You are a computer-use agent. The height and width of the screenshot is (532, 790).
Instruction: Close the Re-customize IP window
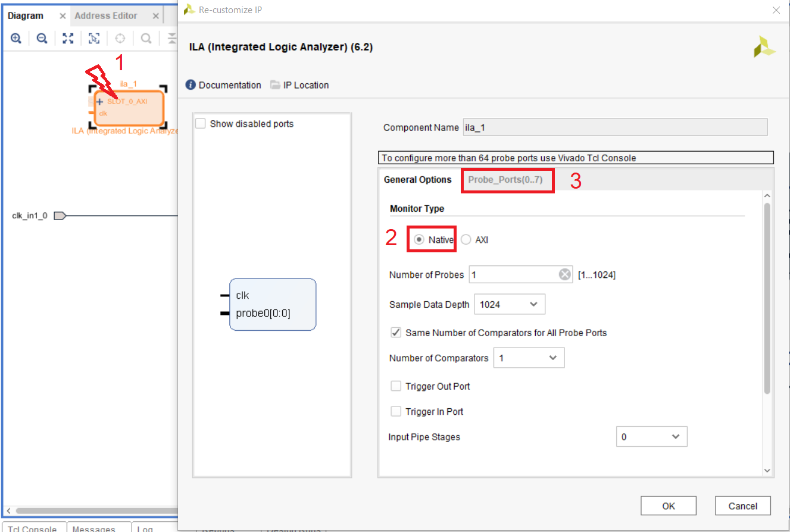(x=776, y=10)
